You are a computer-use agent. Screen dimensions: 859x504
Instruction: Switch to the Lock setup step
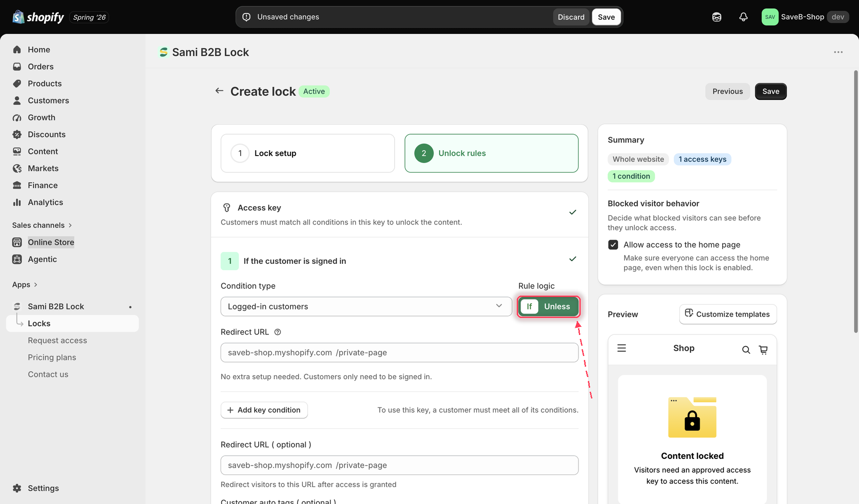pyautogui.click(x=308, y=153)
